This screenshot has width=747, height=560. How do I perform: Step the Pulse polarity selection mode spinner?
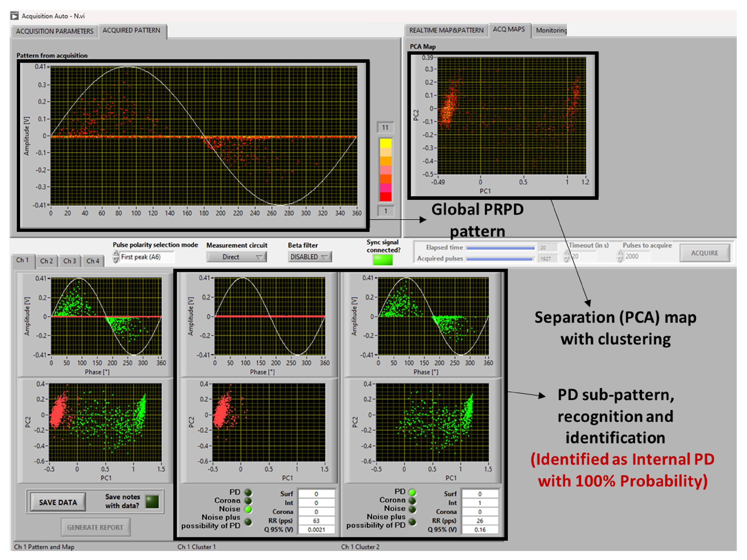[x=115, y=256]
